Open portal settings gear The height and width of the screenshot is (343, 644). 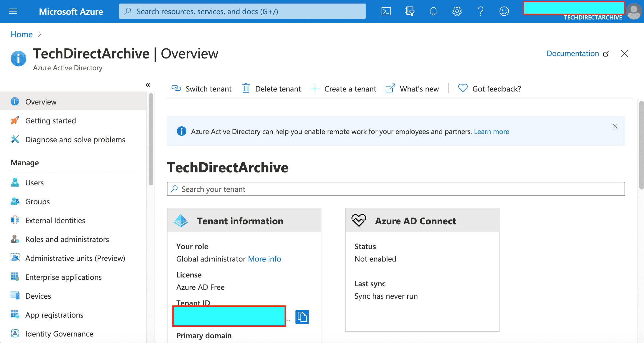[457, 12]
